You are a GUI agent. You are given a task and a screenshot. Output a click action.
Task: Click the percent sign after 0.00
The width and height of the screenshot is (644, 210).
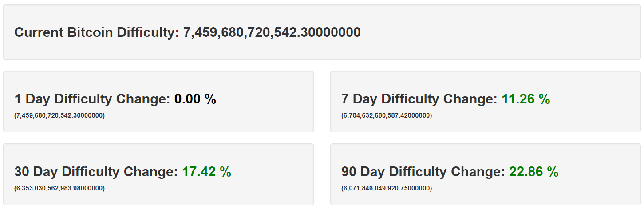(210, 99)
